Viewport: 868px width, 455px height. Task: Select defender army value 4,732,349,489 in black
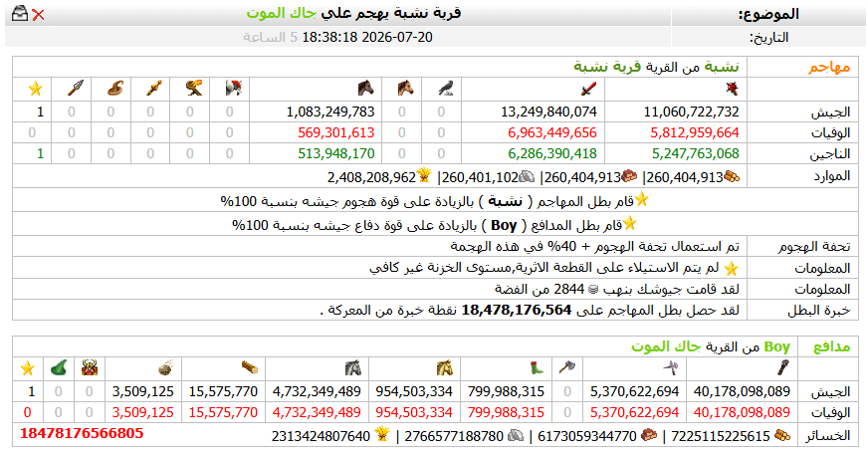tap(317, 392)
